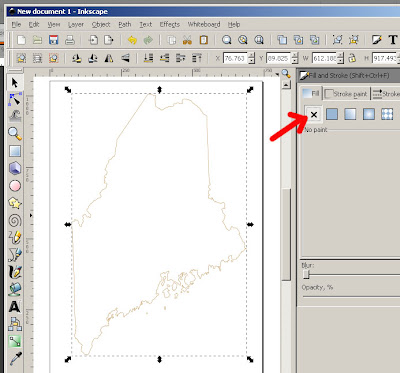This screenshot has width=400, height=373.
Task: Open the Object menu
Action: [101, 24]
